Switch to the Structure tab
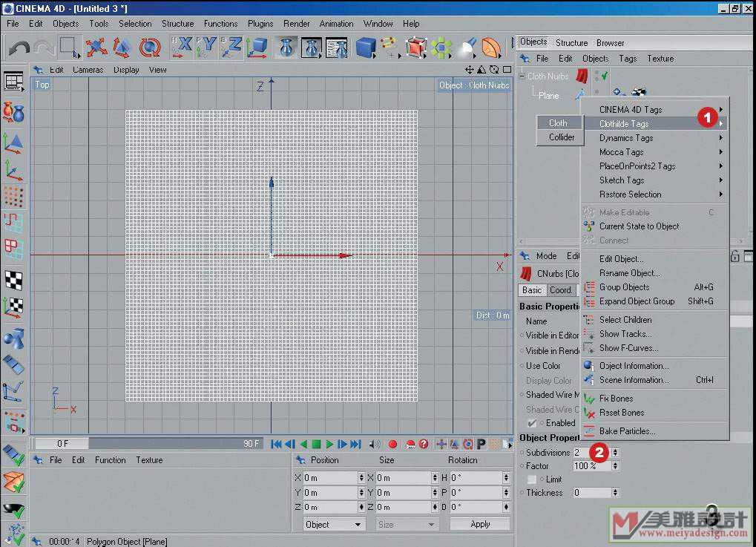This screenshot has height=547, width=756. (571, 42)
